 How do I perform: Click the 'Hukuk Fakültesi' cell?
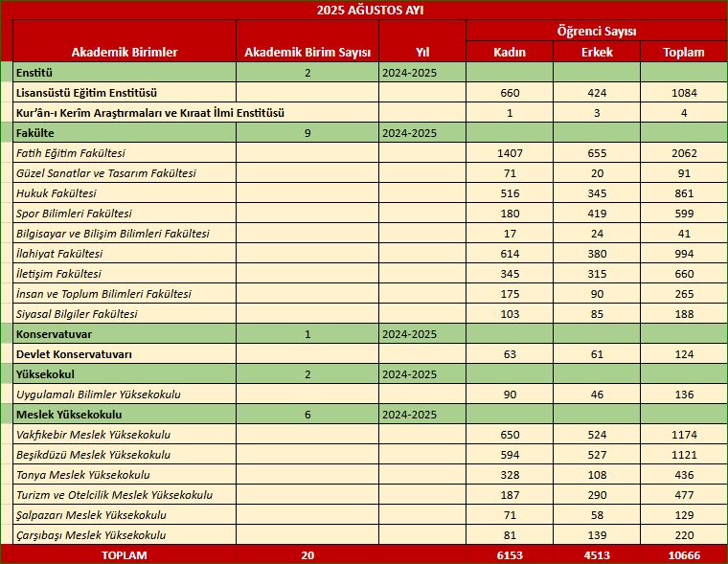pos(57,193)
